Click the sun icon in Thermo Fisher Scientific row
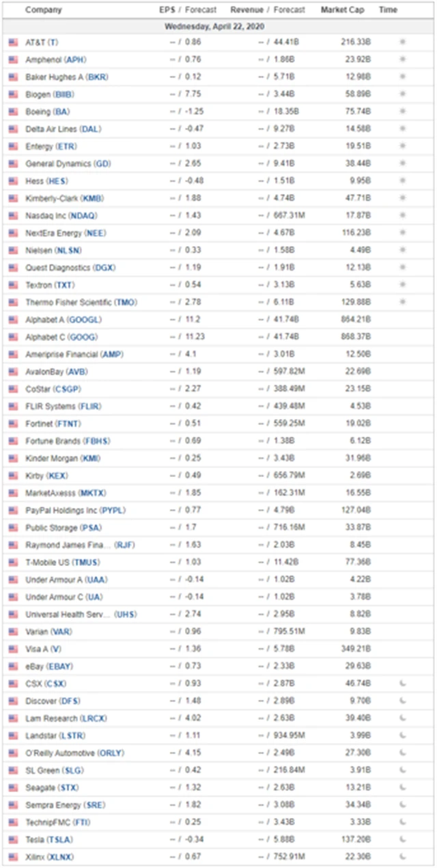The height and width of the screenshot is (868, 437). (x=403, y=302)
